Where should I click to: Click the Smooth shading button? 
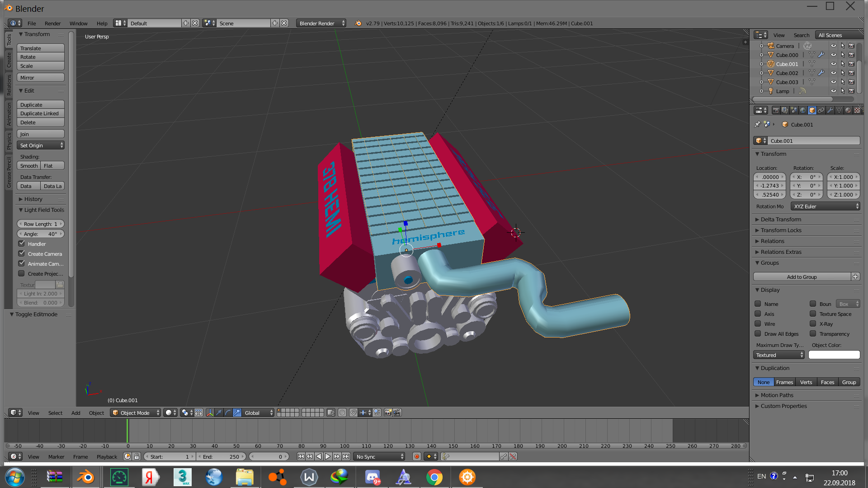coord(29,166)
